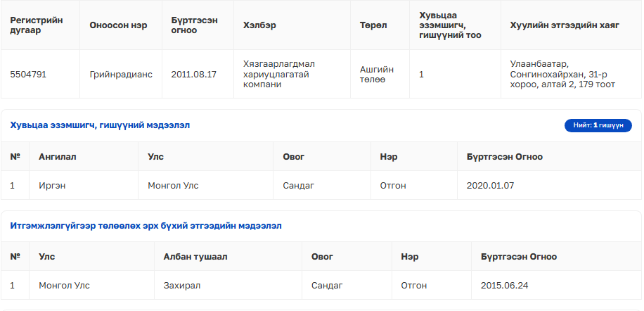Click the 'Төрөл' column header
644x311 pixels.
click(x=373, y=25)
